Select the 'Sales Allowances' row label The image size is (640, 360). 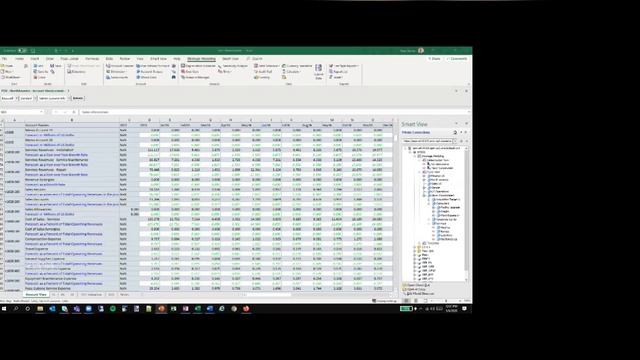click(x=38, y=209)
